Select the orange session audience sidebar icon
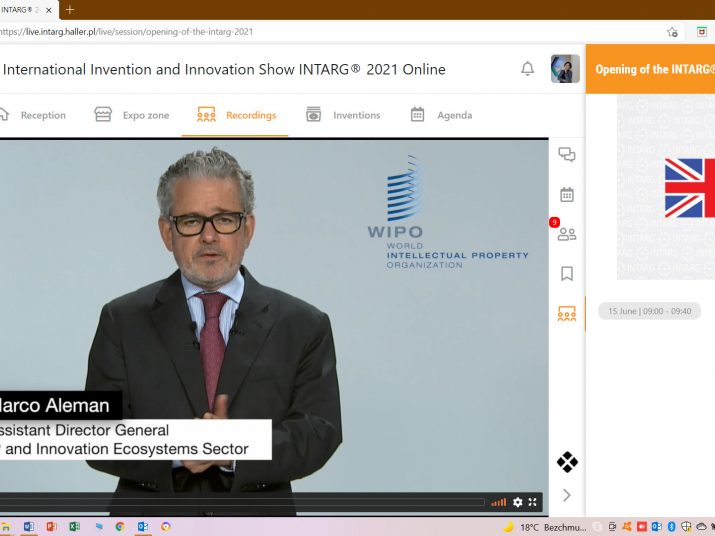The height and width of the screenshot is (536, 715). tap(567, 314)
